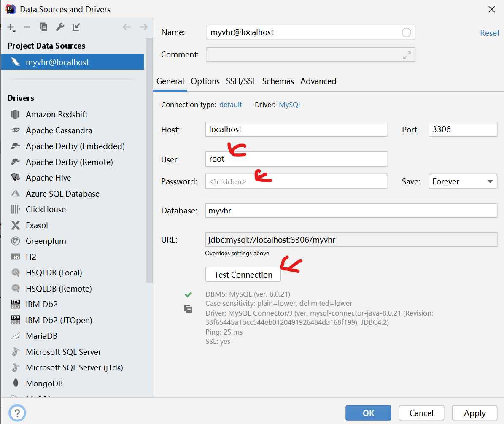Click the 'SSL: yes' result text
The image size is (504, 424).
point(218,341)
